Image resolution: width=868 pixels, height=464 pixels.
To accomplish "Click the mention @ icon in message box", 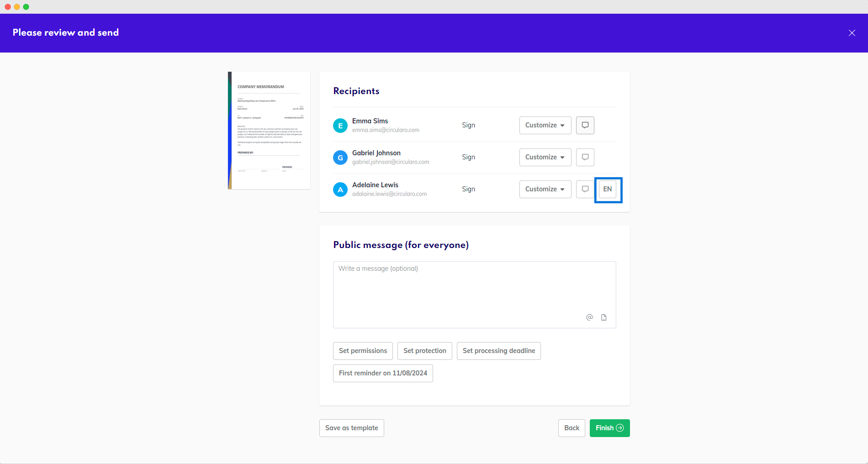I will click(589, 317).
